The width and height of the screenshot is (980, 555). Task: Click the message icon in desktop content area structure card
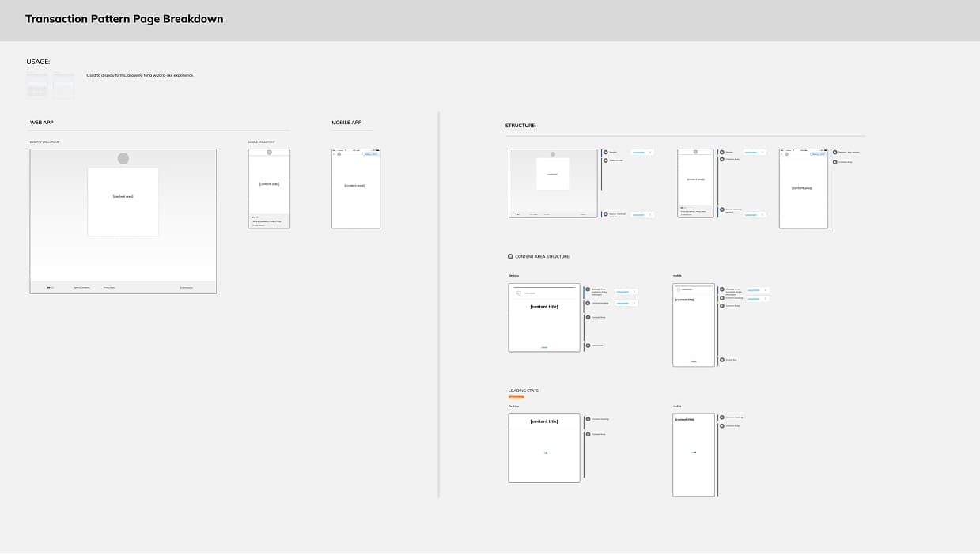[x=518, y=293]
